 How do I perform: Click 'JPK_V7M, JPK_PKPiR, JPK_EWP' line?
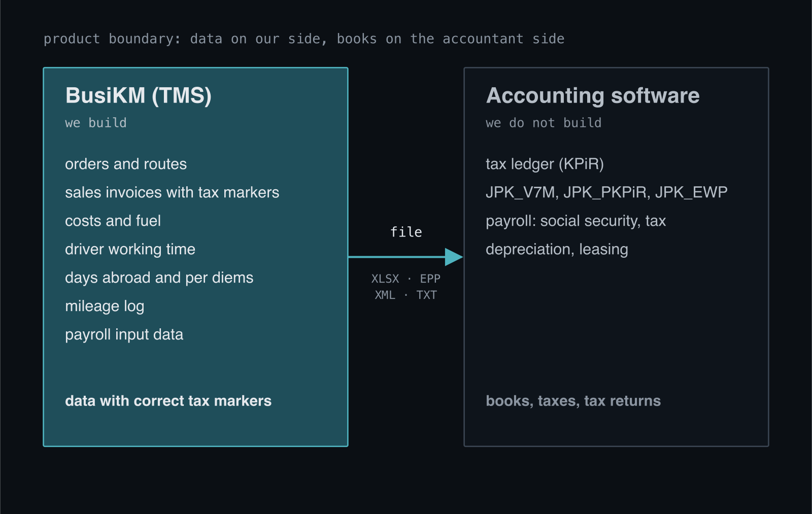pyautogui.click(x=606, y=192)
